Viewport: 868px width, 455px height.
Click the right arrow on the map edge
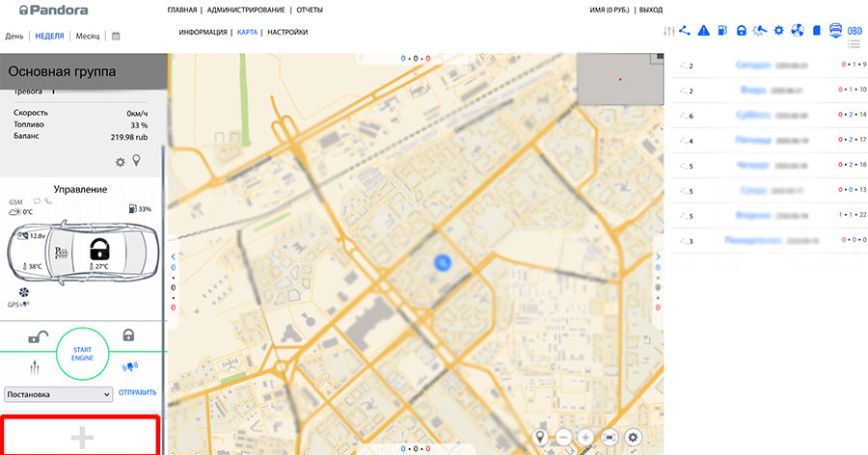tap(658, 256)
